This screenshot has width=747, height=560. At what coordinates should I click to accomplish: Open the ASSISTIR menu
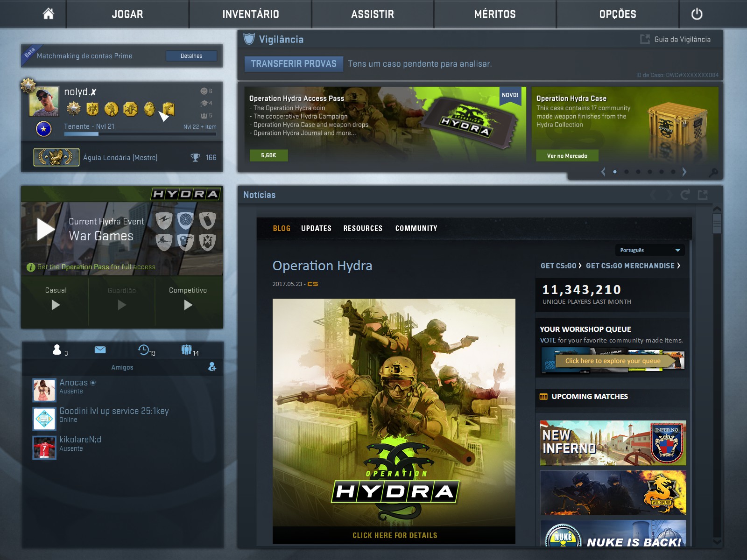(x=373, y=14)
